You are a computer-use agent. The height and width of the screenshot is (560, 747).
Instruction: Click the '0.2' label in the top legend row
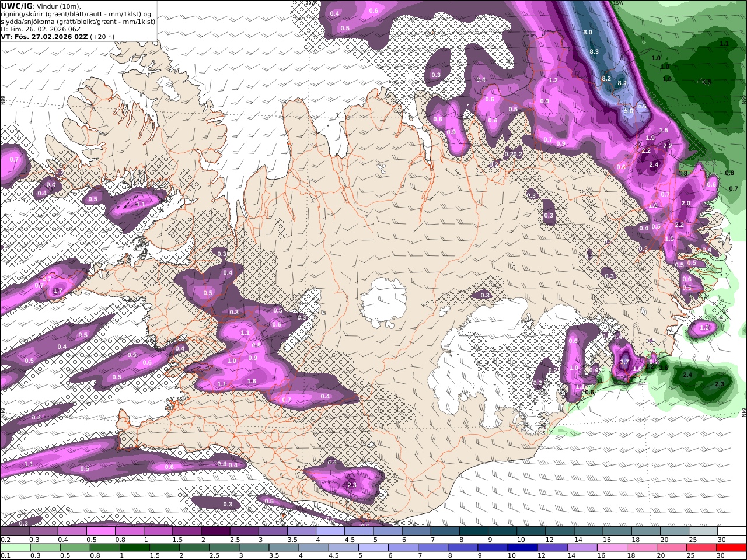coord(4,540)
